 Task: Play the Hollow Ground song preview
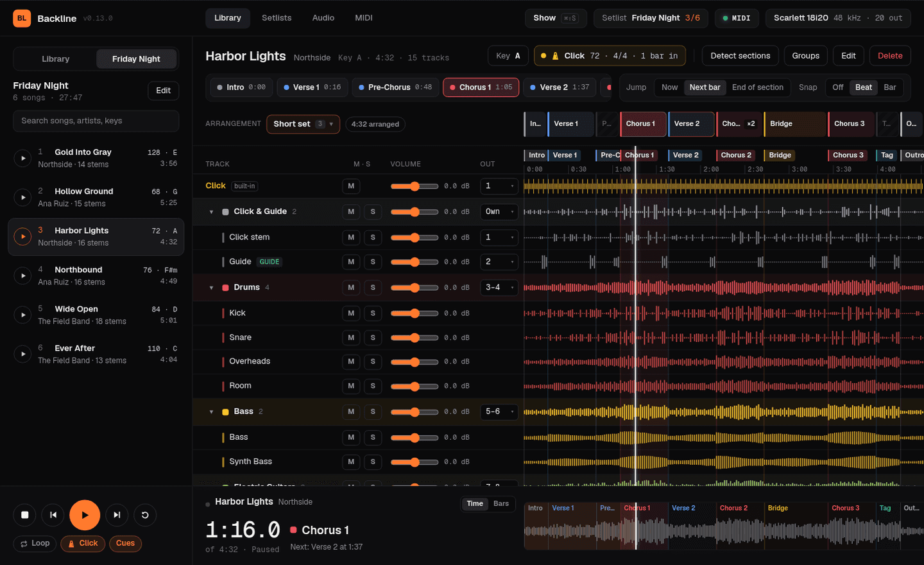point(22,197)
